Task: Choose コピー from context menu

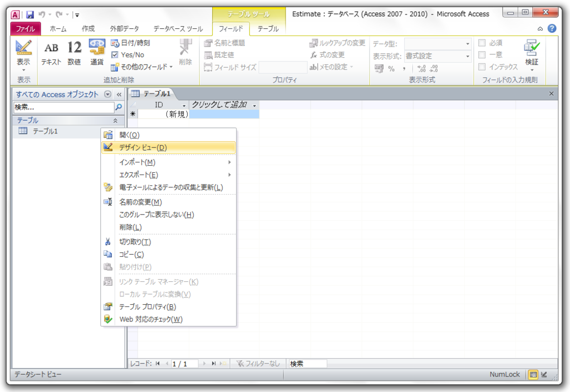Action: [x=169, y=255]
